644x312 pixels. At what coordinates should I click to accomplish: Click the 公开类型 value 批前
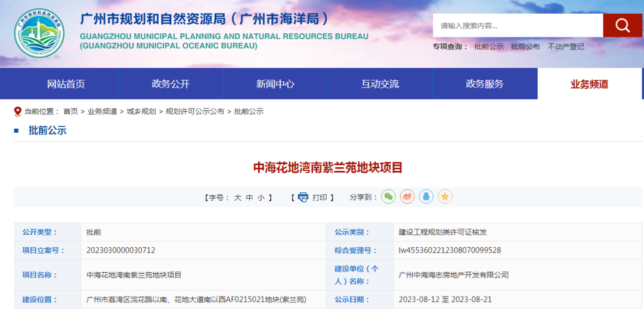(94, 232)
